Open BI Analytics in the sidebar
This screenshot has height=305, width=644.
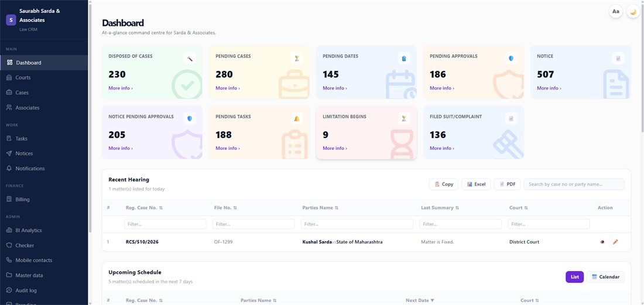(43, 230)
